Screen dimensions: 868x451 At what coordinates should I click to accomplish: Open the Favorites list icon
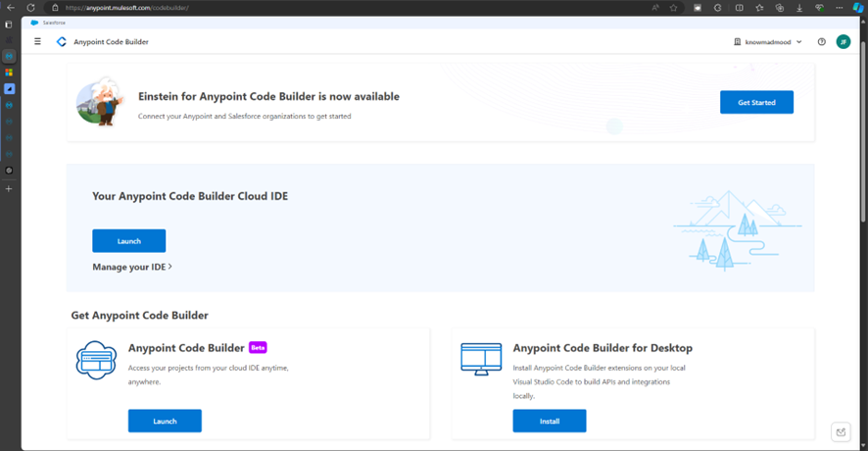pyautogui.click(x=759, y=8)
